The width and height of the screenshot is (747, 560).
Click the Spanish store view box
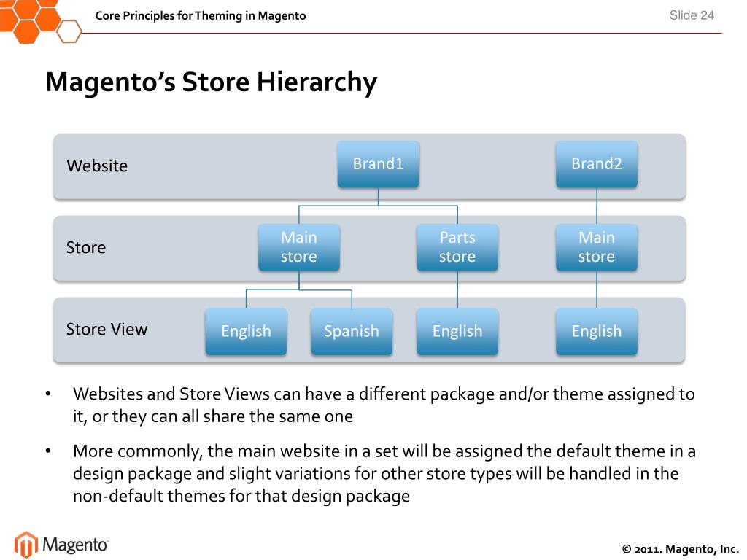pyautogui.click(x=352, y=331)
